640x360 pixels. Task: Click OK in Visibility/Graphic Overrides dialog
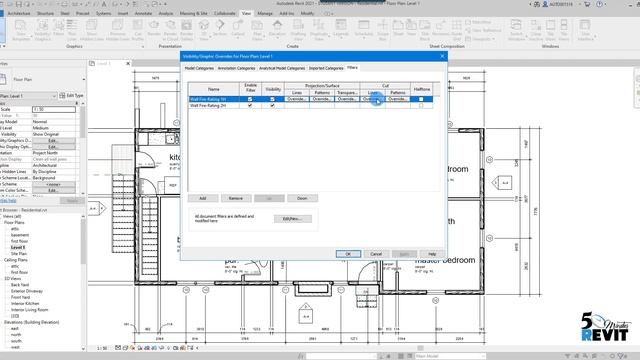(348, 254)
